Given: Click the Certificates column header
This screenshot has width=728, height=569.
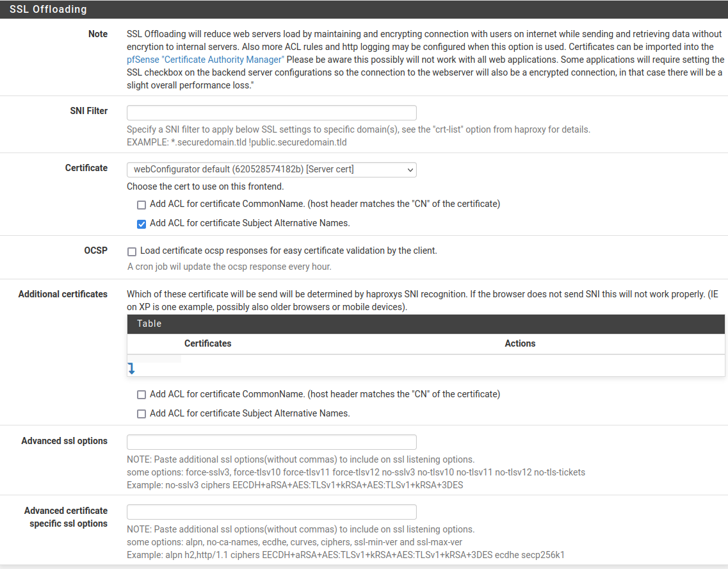Looking at the screenshot, I should pos(207,343).
